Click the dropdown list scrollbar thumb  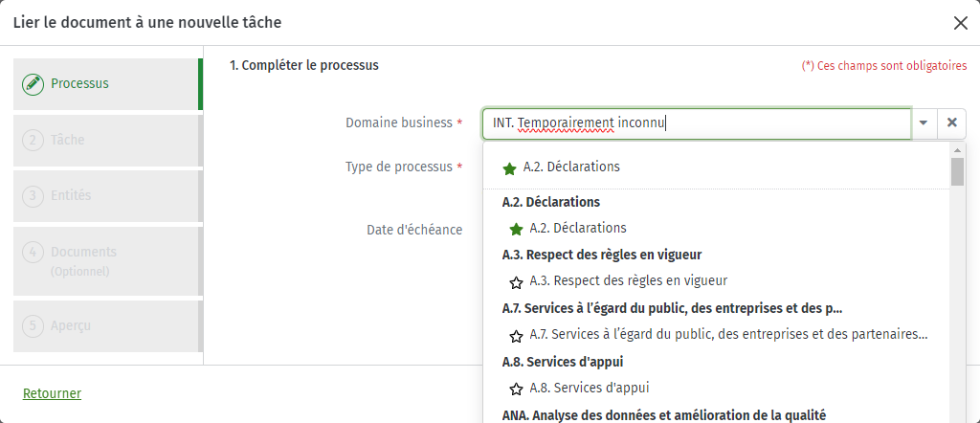tap(957, 172)
